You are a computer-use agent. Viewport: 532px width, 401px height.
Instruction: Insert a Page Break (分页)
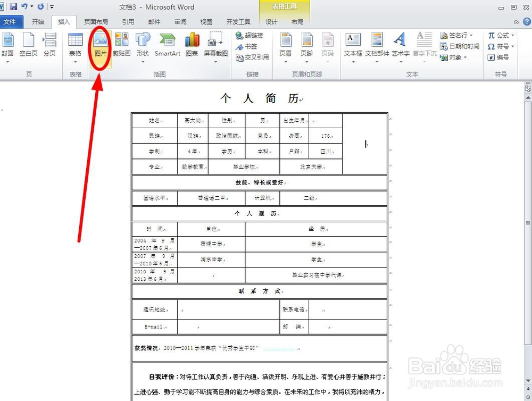click(49, 46)
